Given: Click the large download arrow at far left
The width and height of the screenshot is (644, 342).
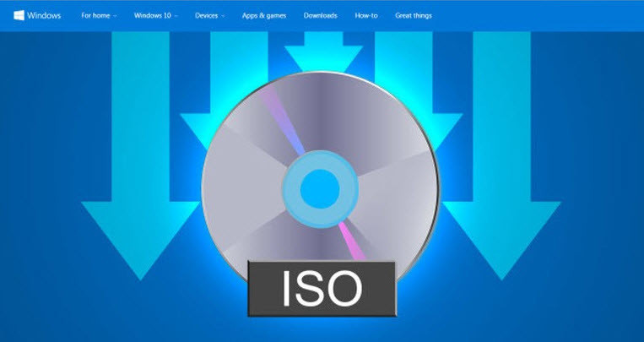Looking at the screenshot, I should coord(135,211).
